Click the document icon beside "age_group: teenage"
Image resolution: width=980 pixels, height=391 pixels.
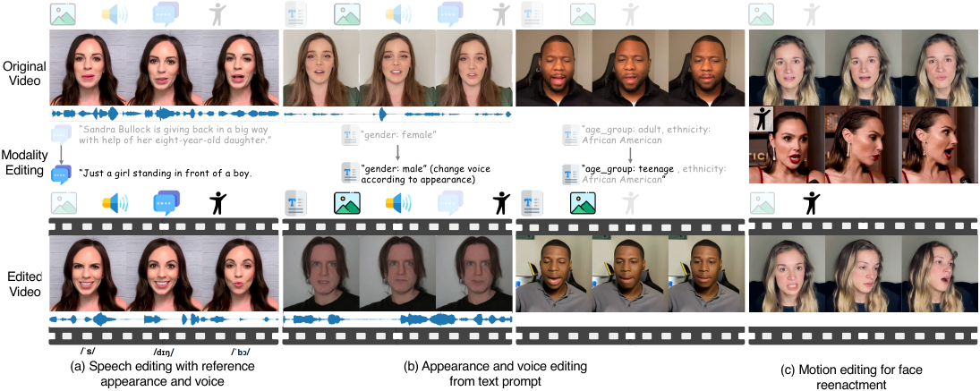pyautogui.click(x=570, y=174)
